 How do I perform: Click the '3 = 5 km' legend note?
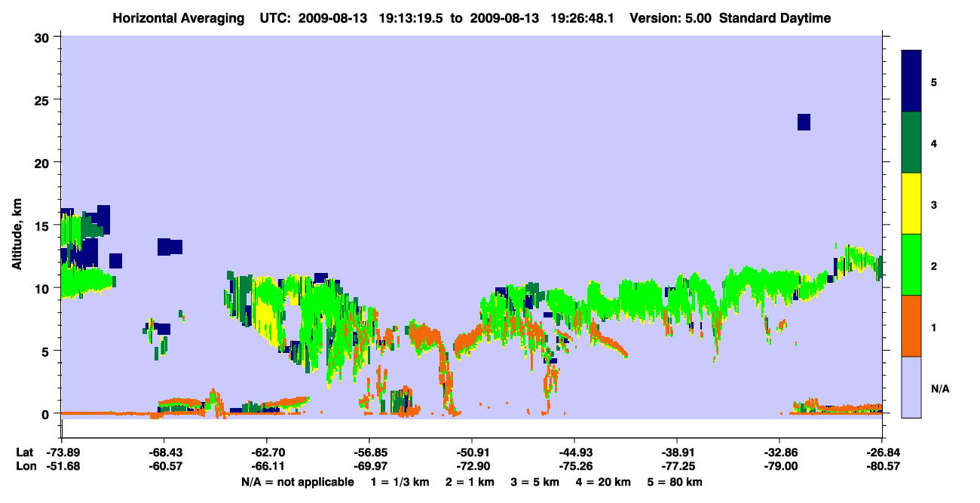point(536,482)
